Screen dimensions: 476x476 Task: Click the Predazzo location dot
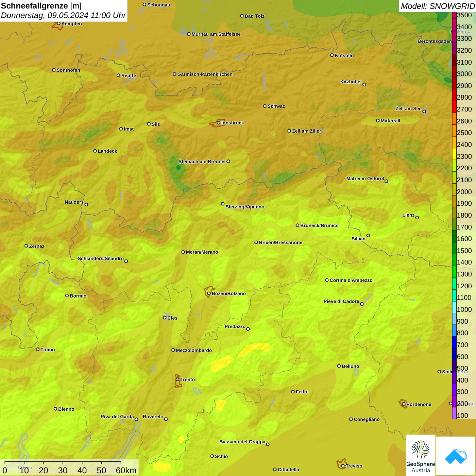[248, 329]
